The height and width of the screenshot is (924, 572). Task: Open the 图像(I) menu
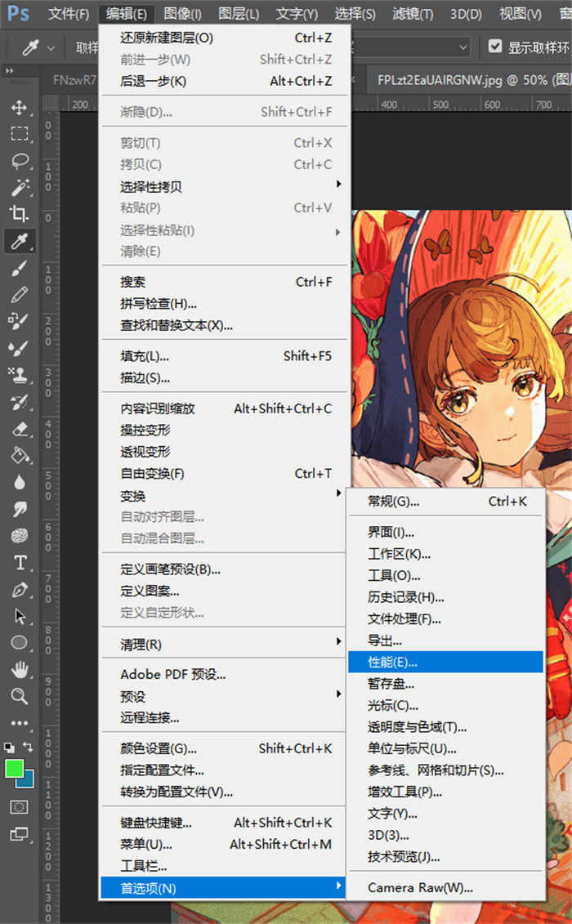coord(182,14)
